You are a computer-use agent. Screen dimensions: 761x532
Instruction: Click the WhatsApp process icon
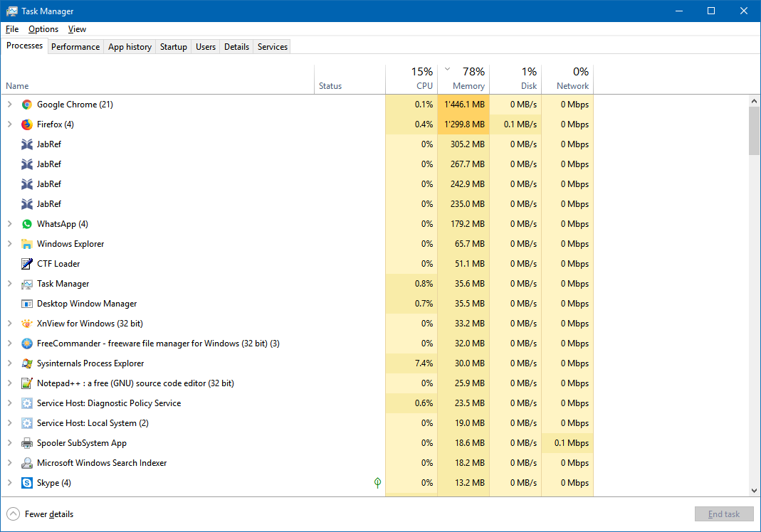[26, 223]
